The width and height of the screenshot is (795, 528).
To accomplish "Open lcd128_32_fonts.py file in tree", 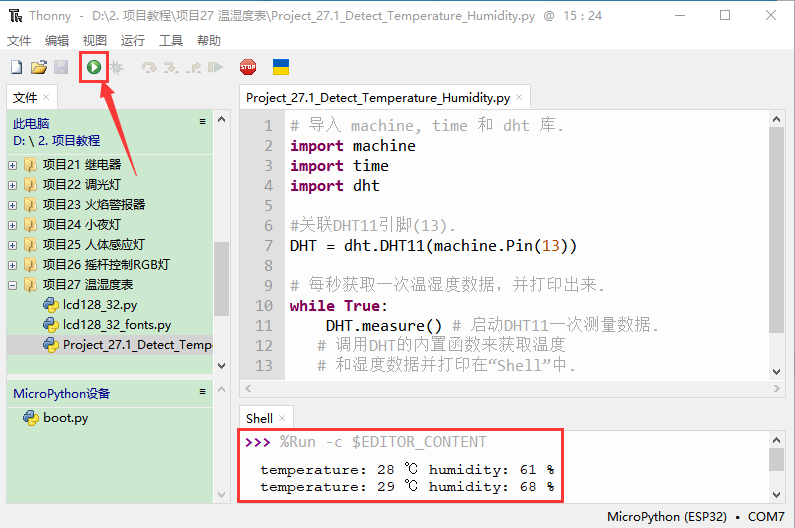I will [x=116, y=325].
